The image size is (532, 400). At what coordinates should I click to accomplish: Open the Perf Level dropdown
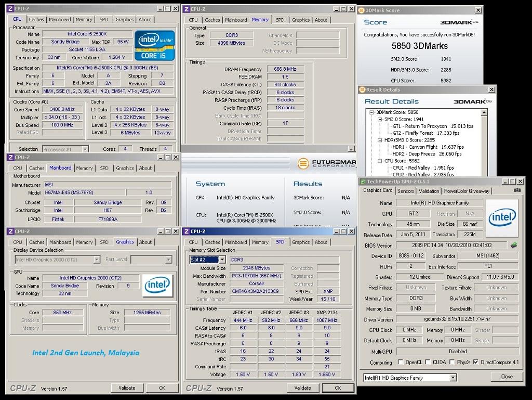click(x=168, y=260)
